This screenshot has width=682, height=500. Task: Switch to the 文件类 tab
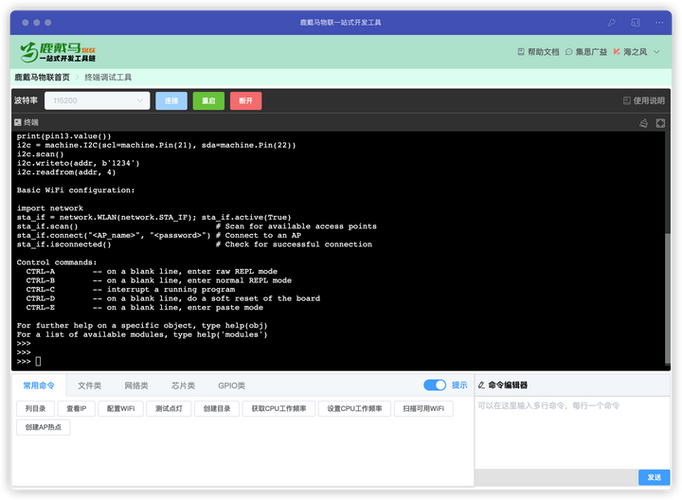pyautogui.click(x=90, y=385)
